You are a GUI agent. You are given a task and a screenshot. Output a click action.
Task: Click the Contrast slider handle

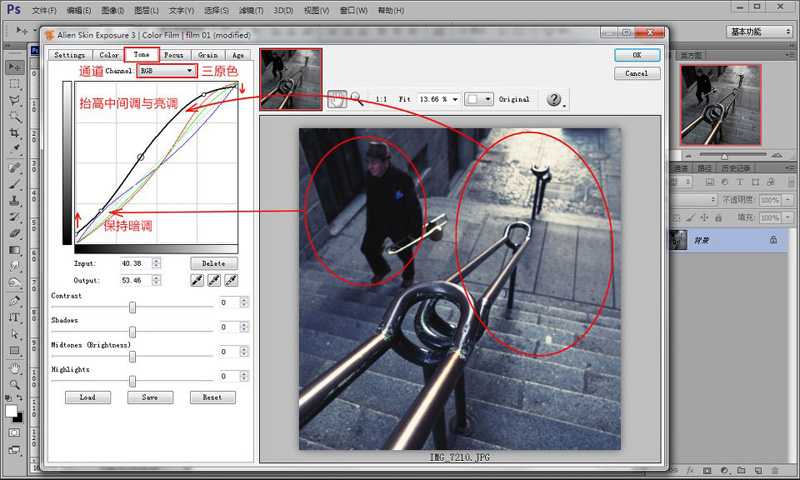(133, 307)
